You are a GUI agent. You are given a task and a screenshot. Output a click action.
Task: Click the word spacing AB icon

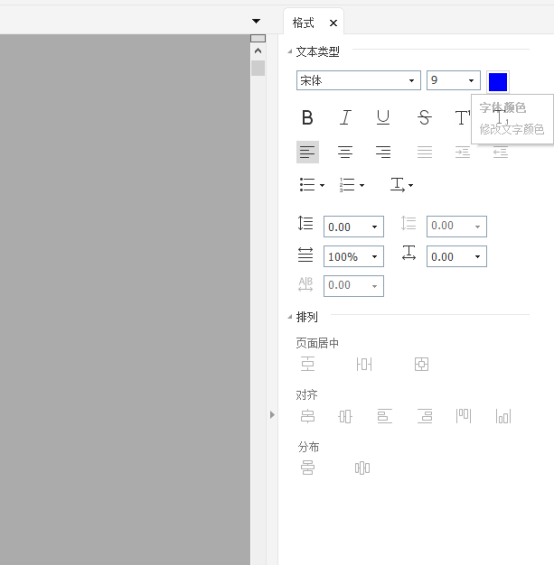tap(305, 284)
